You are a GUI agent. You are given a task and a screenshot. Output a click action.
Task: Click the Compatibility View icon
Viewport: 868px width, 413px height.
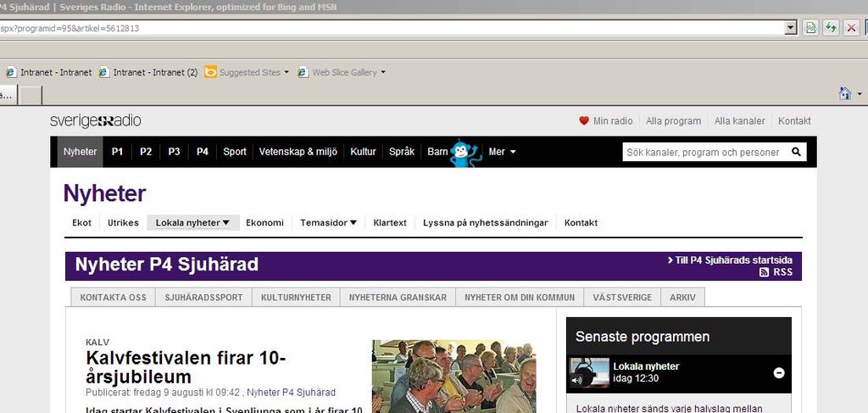pos(810,28)
